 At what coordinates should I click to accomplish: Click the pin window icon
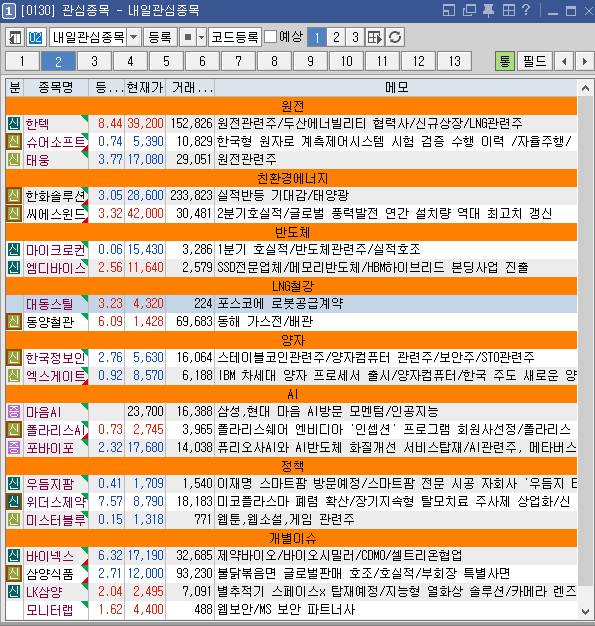point(488,10)
